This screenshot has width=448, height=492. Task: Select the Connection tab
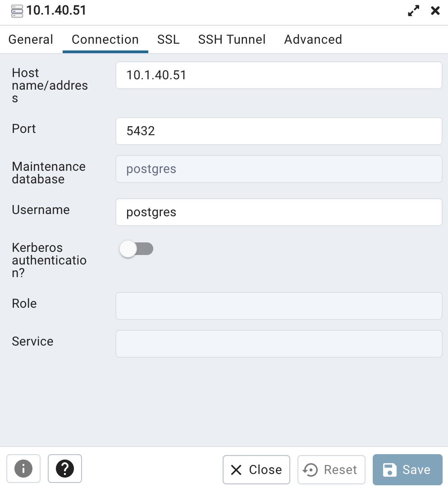[105, 40]
